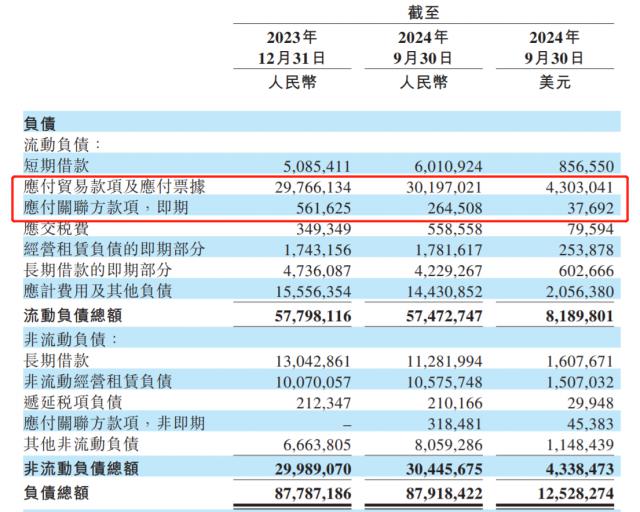
Task: Select the 短期借款 row label
Action: [56, 166]
